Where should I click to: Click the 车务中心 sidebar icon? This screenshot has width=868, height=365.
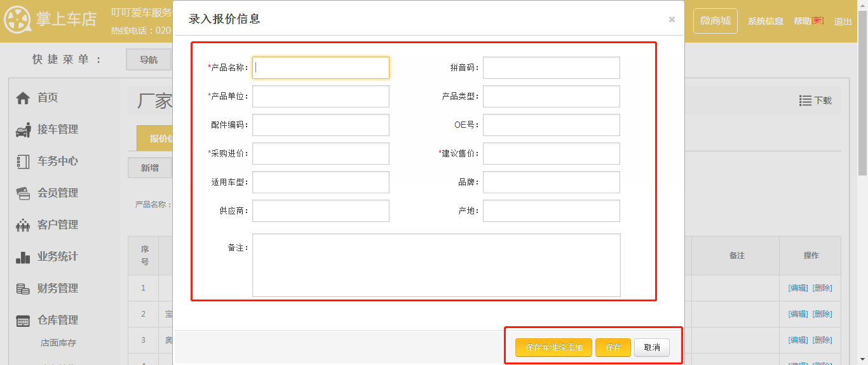coord(23,162)
